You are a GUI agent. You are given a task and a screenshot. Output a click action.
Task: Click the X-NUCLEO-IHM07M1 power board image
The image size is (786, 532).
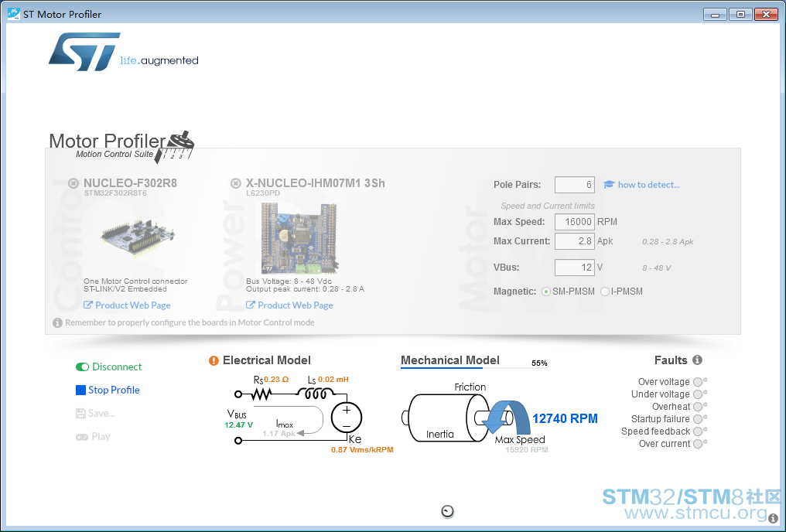299,238
